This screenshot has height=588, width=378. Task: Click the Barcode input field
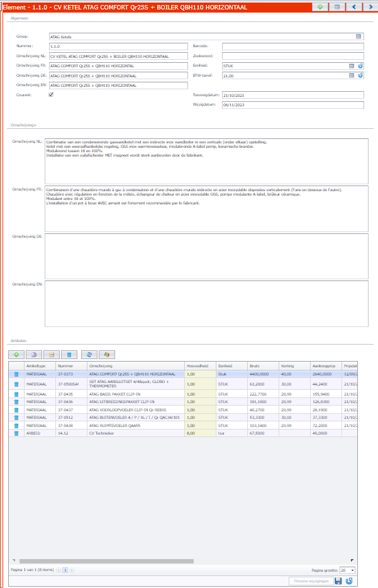tap(293, 46)
